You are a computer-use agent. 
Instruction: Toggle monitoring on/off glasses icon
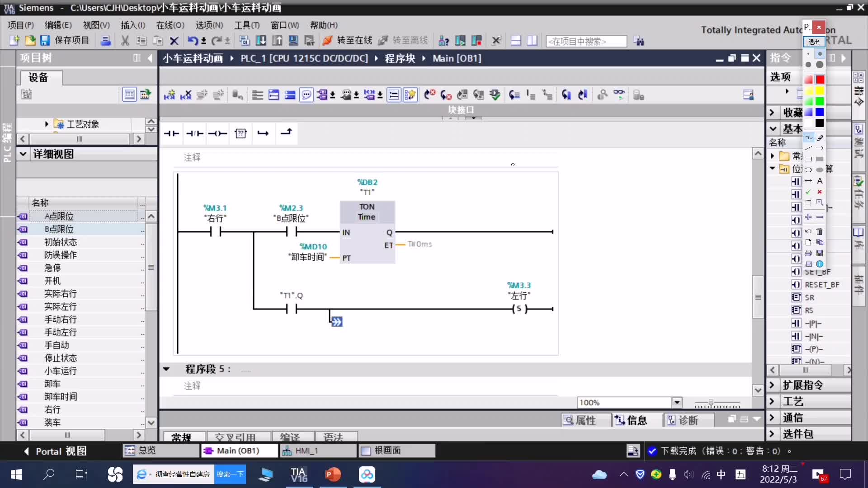(619, 95)
